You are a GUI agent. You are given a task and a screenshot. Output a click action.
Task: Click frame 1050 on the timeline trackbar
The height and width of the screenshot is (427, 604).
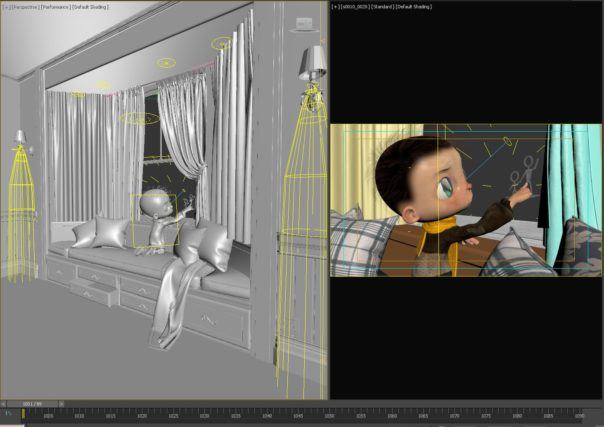[329, 415]
